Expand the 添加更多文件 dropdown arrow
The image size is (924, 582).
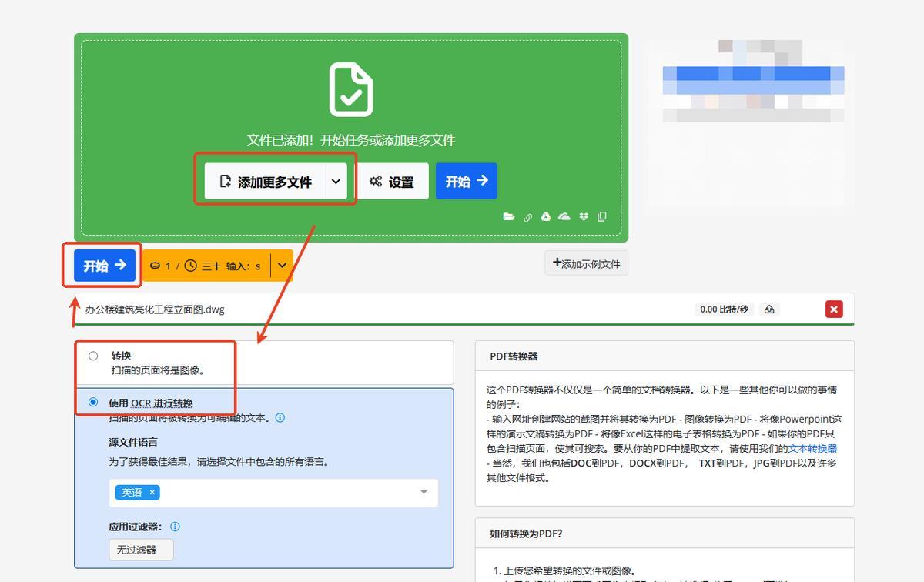click(x=336, y=182)
